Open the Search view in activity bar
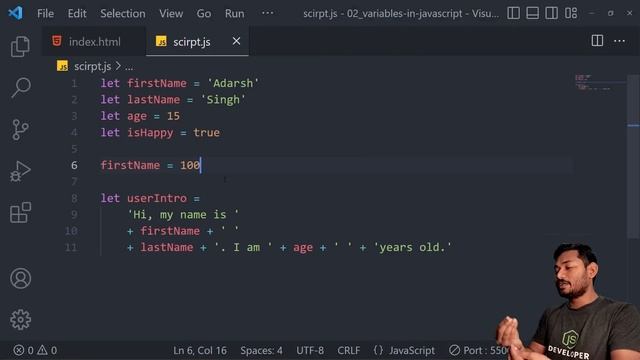640x360 pixels. [20, 87]
